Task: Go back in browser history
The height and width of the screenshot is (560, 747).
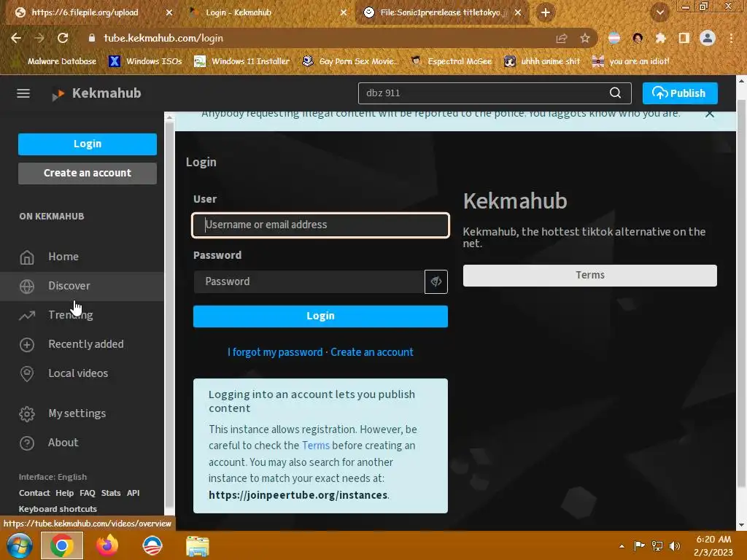Action: (16, 38)
